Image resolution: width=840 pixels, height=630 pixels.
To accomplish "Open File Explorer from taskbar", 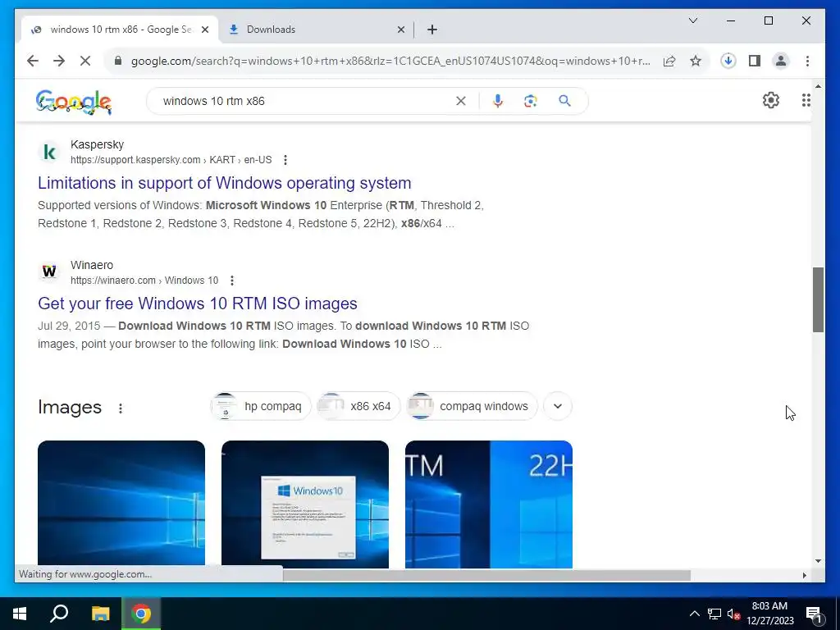I will (x=100, y=614).
